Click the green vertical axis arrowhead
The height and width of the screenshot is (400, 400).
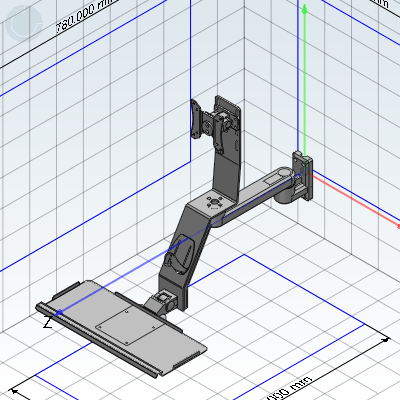[304, 8]
